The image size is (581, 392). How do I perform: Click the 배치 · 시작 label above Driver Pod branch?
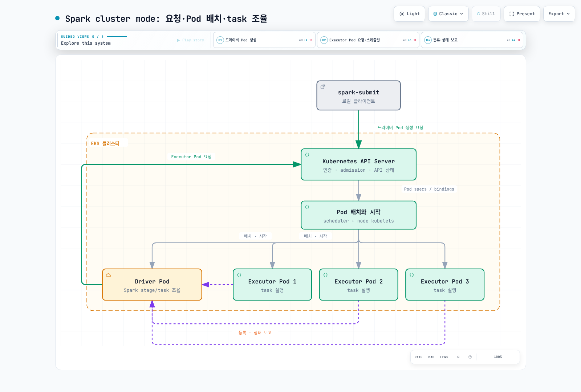pyautogui.click(x=255, y=236)
